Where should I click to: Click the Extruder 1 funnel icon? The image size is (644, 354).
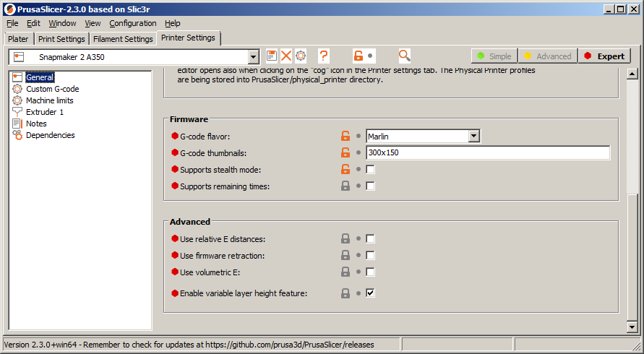coord(17,112)
